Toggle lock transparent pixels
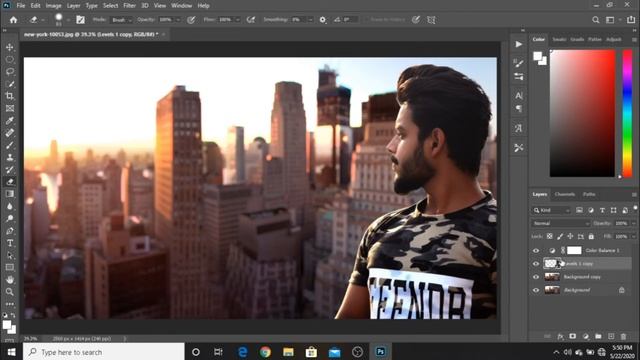640x360 pixels. [x=550, y=236]
